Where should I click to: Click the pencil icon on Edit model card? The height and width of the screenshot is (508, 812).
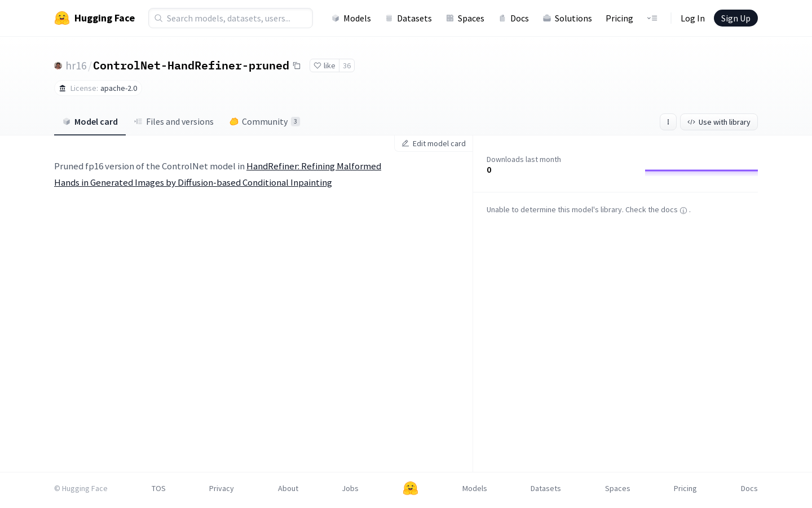coord(405,143)
